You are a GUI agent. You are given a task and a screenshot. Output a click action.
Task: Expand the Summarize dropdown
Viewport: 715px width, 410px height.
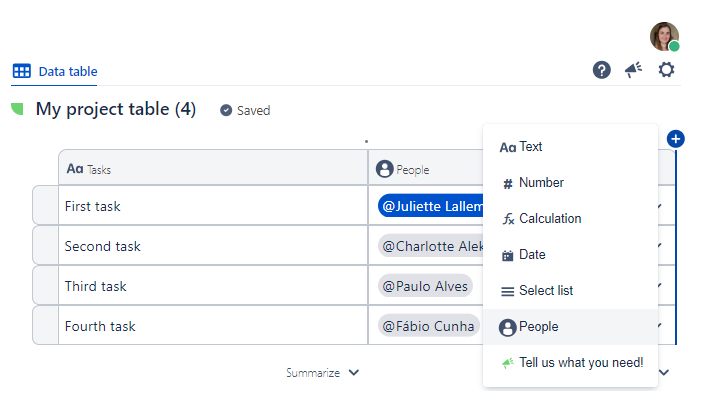point(322,373)
